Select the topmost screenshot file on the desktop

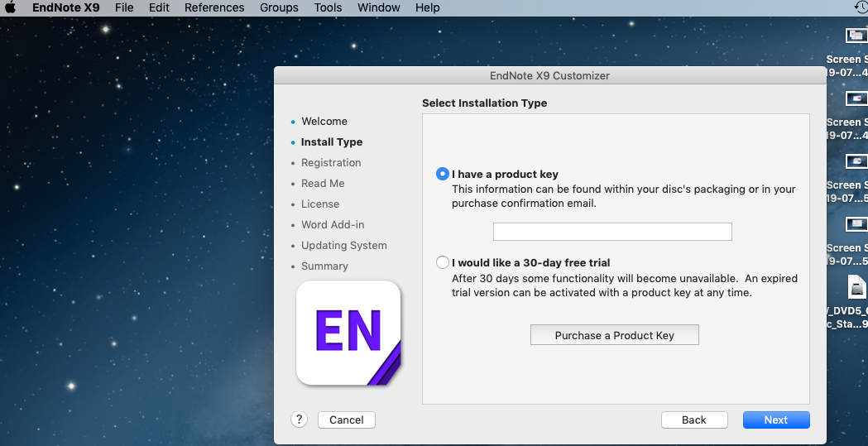pos(856,36)
